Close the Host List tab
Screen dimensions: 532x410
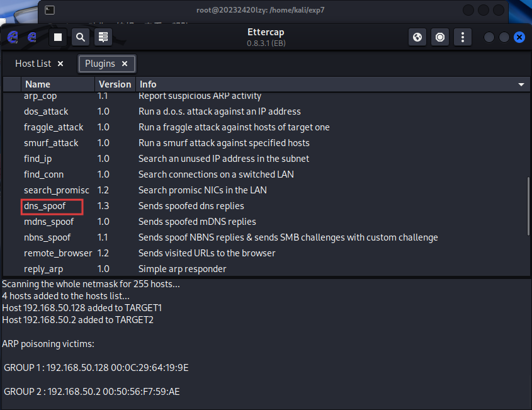[x=60, y=64]
